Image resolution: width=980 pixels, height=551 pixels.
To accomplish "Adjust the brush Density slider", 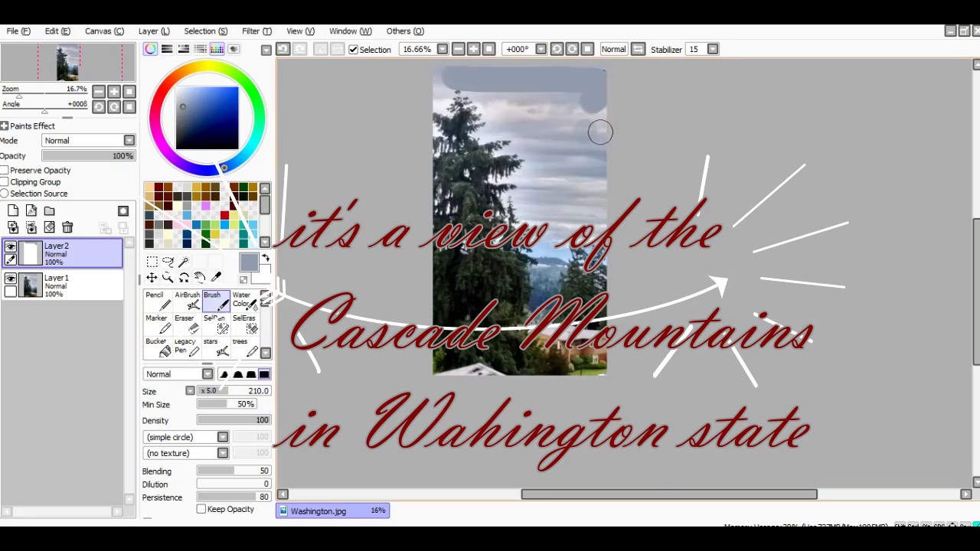I will tap(234, 420).
